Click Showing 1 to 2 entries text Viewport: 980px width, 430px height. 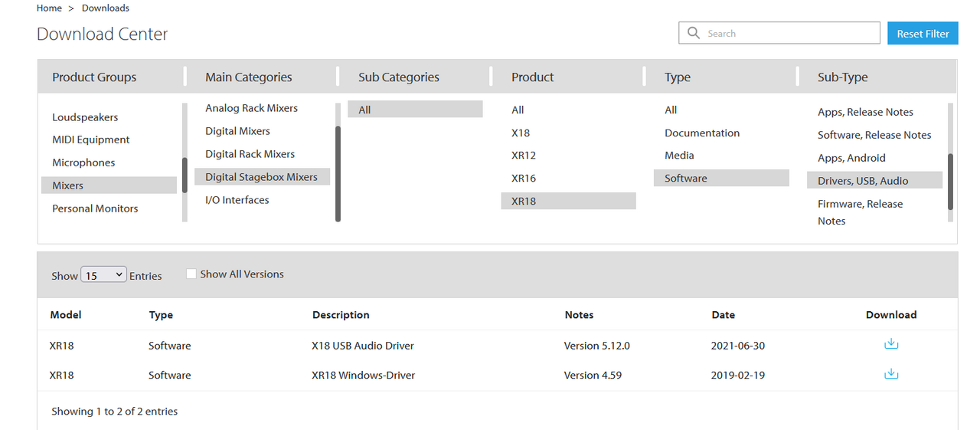[x=115, y=412]
